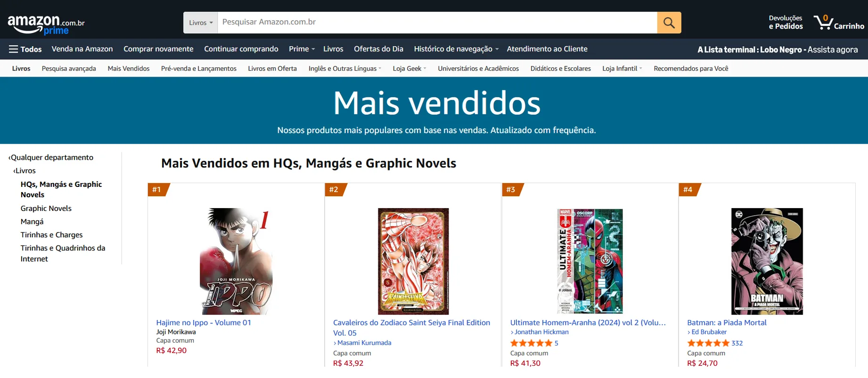Expand the Loja Geek dropdown
Screen dimensions: 868x378
pyautogui.click(x=409, y=69)
